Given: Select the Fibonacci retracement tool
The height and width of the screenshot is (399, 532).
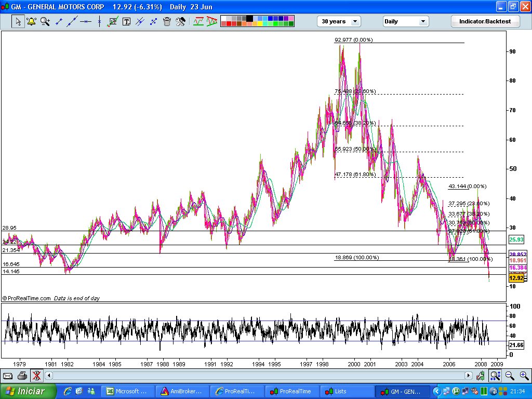Looking at the screenshot, I should tap(113, 21).
